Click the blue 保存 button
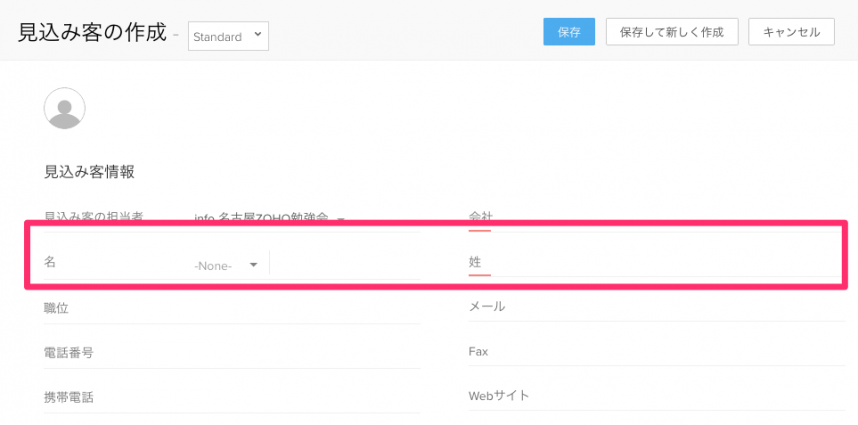This screenshot has height=425, width=858. point(569,32)
